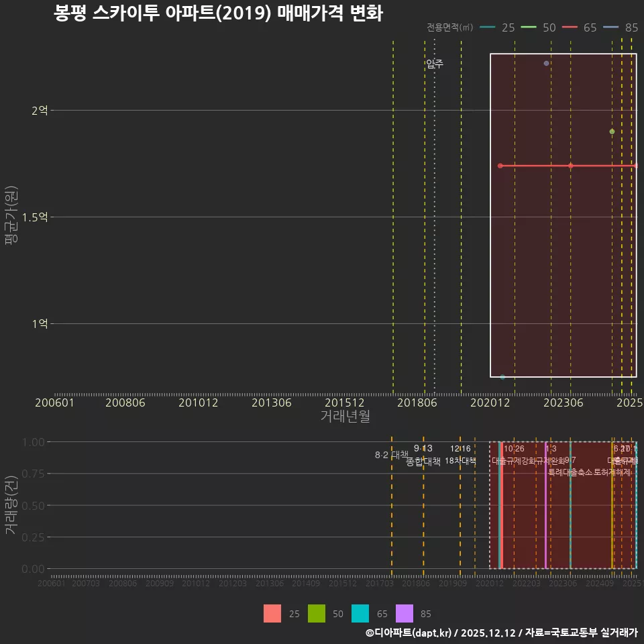The width and height of the screenshot is (644, 644).
Task: Select the blue 85 scatter dot at top
Action: point(547,62)
